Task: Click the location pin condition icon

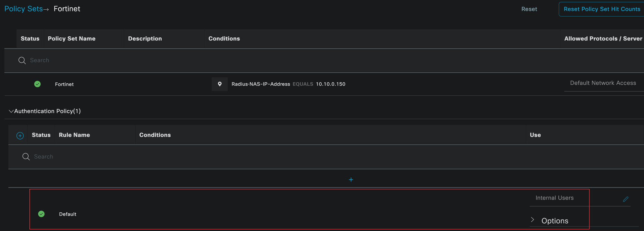Action: [220, 84]
